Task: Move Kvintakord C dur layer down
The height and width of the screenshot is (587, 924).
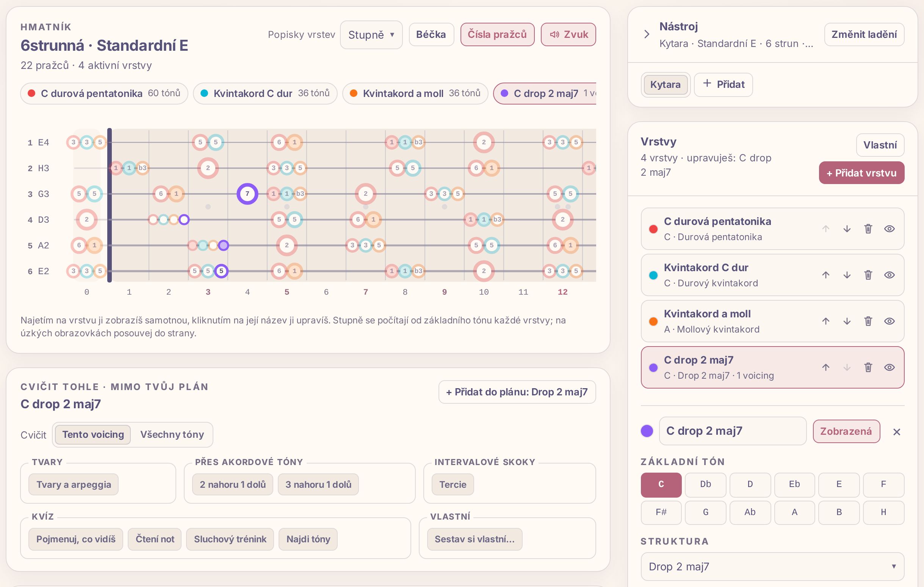Action: click(x=847, y=275)
